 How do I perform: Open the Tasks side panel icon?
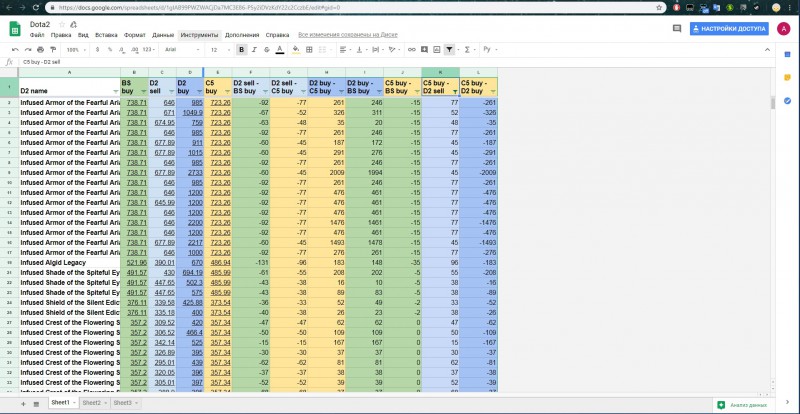click(x=787, y=101)
